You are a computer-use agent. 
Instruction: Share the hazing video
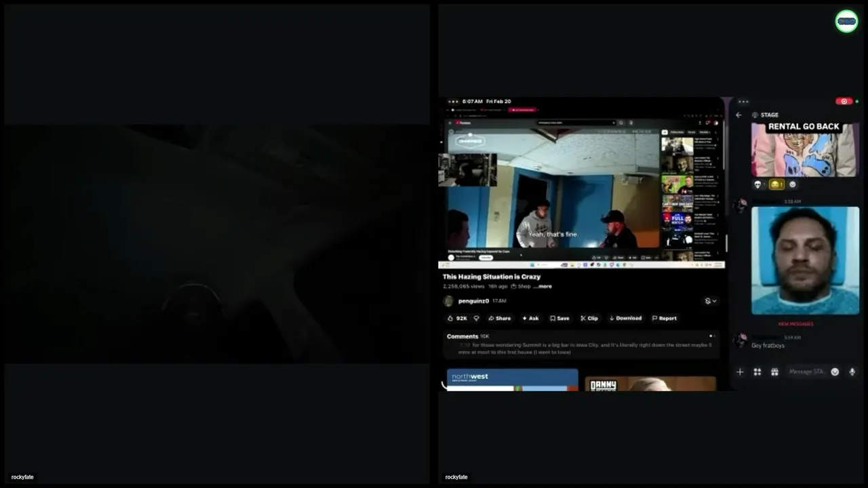(x=499, y=318)
